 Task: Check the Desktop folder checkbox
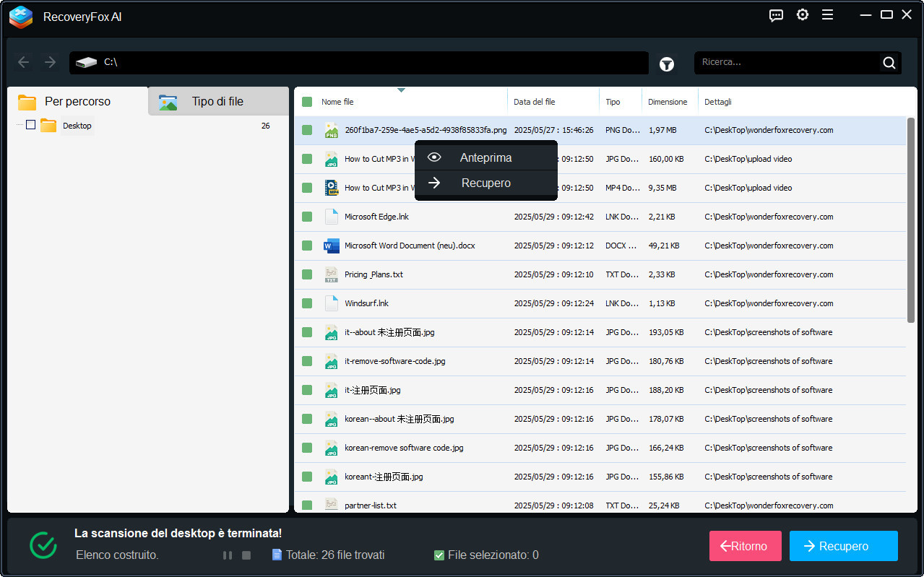[30, 125]
